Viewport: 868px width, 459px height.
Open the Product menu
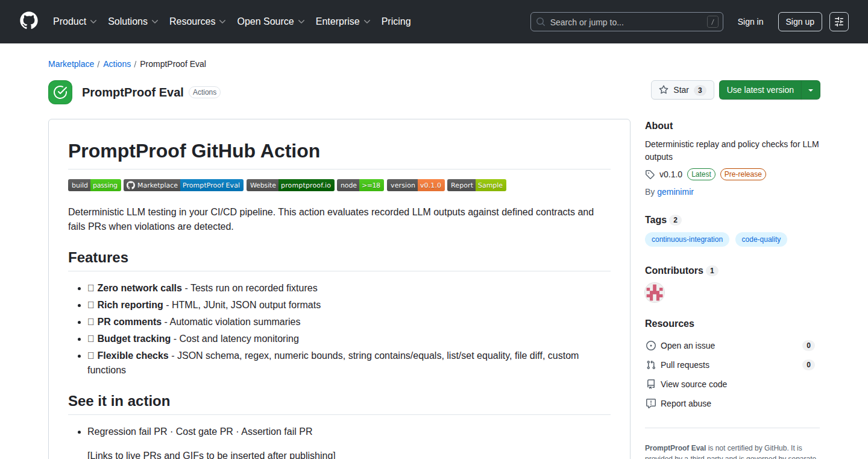[75, 22]
